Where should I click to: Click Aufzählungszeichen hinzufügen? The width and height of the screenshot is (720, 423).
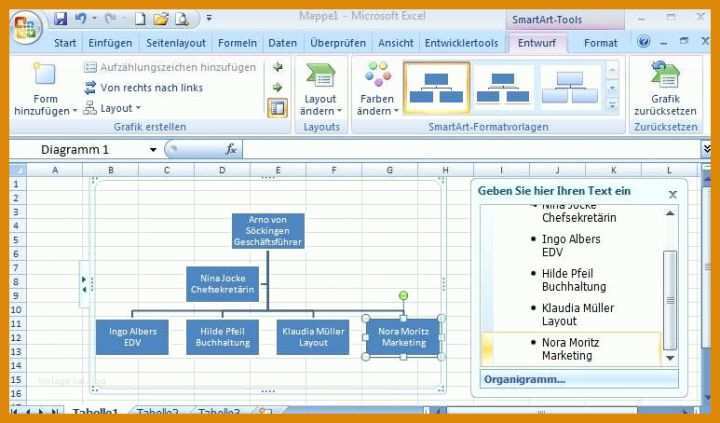[170, 68]
